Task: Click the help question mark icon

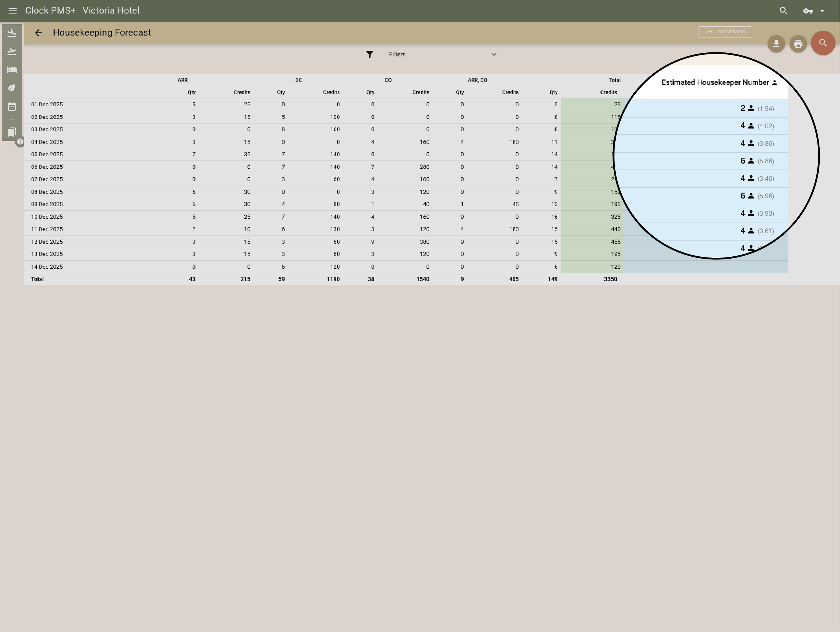Action: click(x=20, y=141)
